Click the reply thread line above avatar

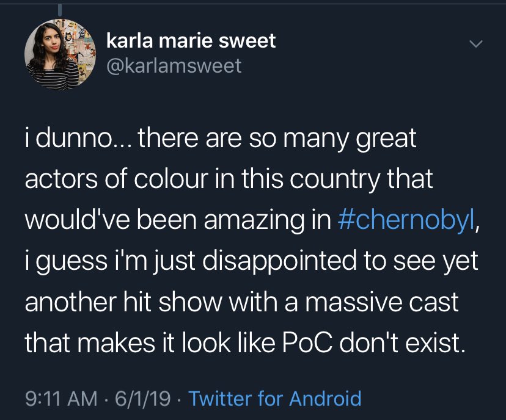(x=60, y=10)
